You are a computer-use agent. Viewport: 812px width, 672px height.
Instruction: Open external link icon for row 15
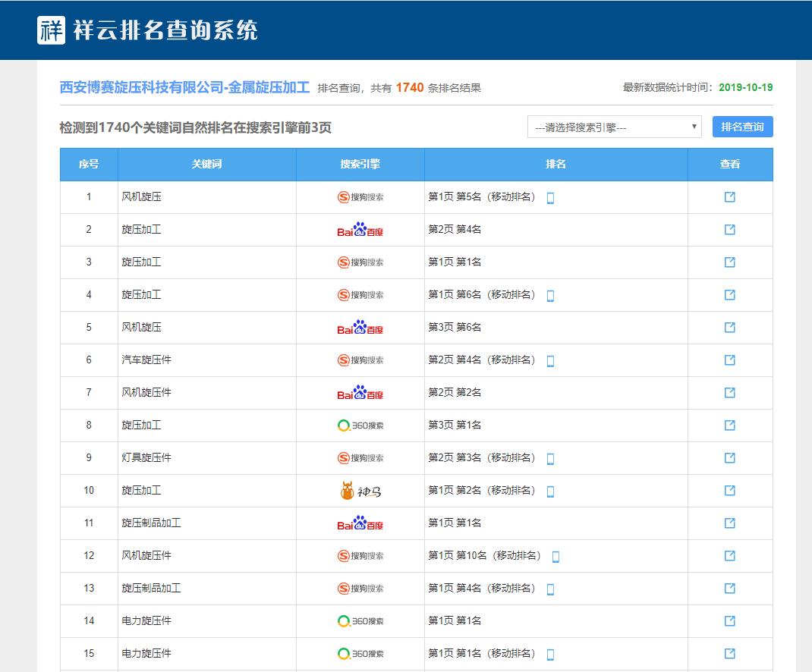pos(729,654)
